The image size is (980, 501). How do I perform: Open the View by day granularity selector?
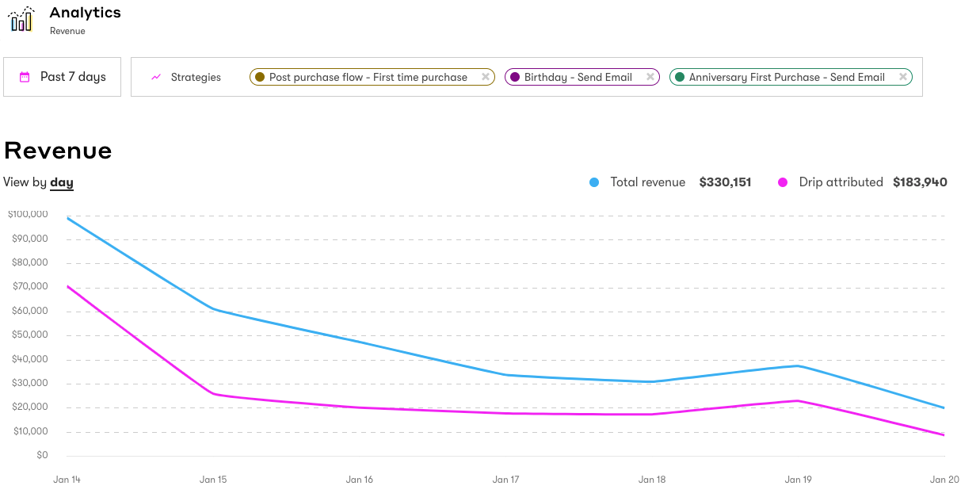62,182
